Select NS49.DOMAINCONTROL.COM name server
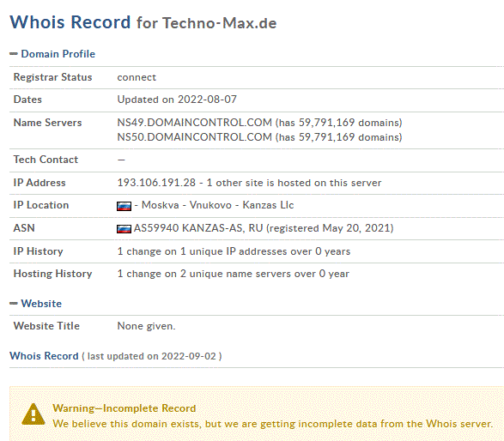 [194, 123]
